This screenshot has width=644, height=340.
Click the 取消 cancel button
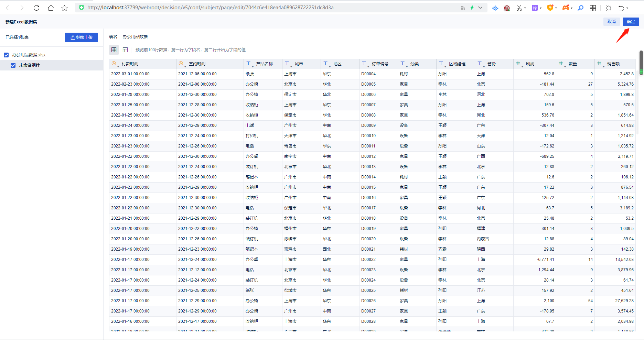click(611, 22)
